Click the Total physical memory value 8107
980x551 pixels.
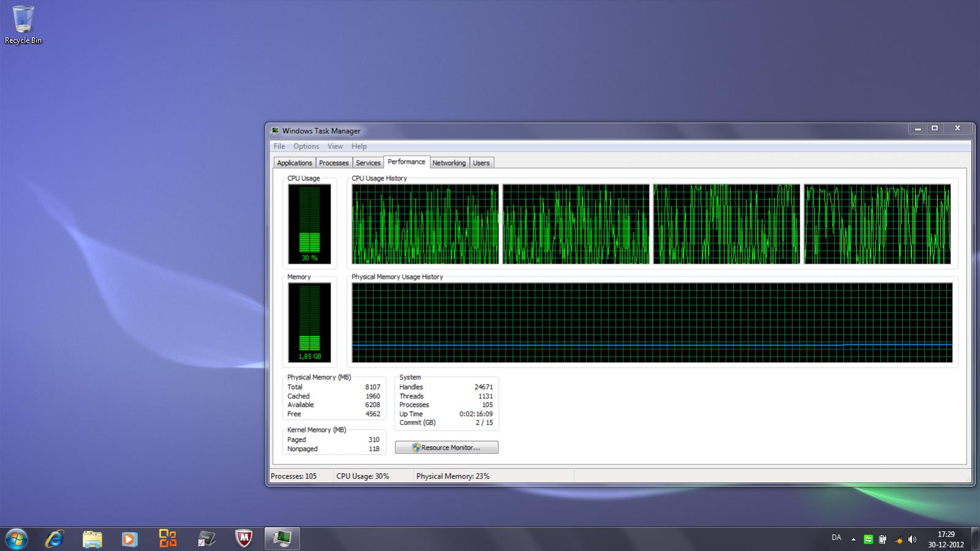pyautogui.click(x=373, y=387)
